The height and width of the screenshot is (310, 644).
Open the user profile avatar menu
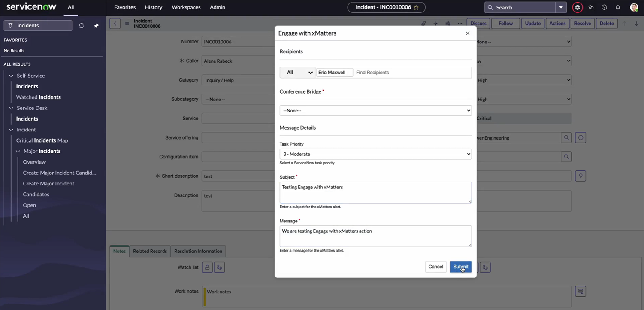tap(634, 7)
